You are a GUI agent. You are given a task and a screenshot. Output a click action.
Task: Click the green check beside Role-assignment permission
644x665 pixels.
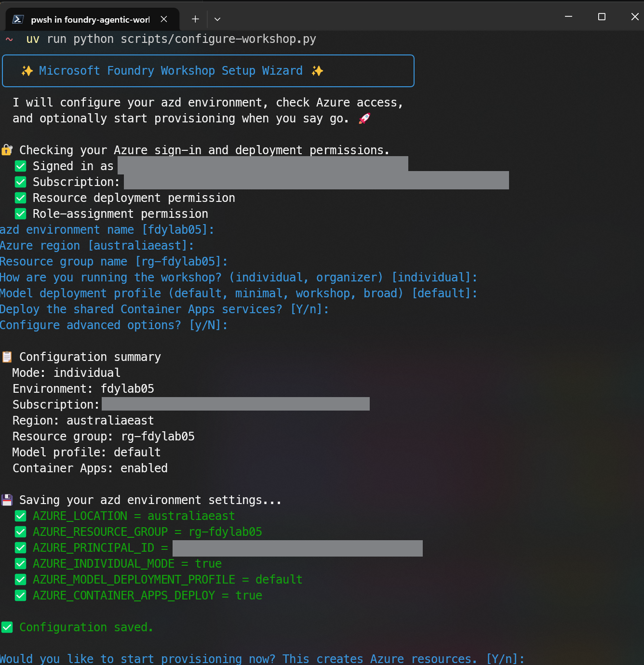click(x=20, y=214)
